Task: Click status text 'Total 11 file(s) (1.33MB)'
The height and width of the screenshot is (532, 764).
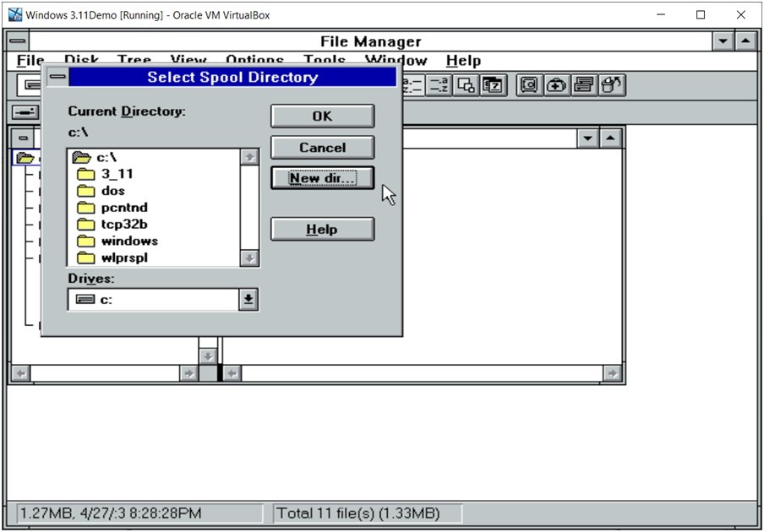Action: coord(358,513)
